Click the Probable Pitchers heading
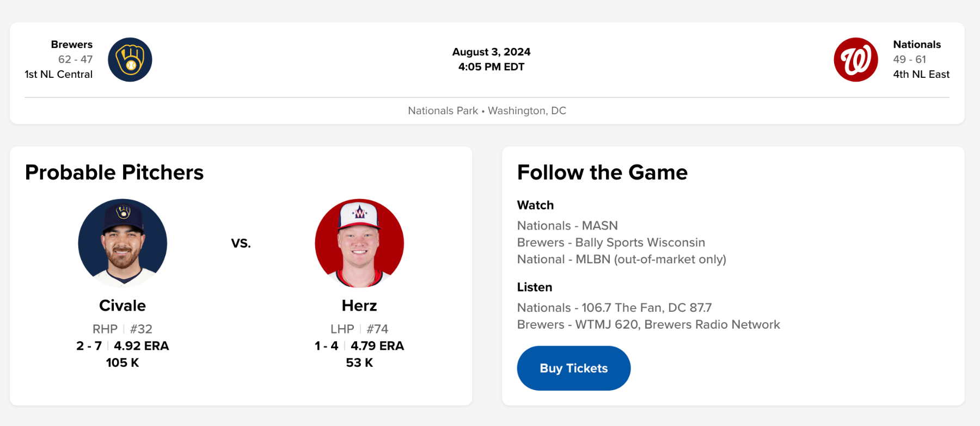This screenshot has width=980, height=426. coord(114,172)
